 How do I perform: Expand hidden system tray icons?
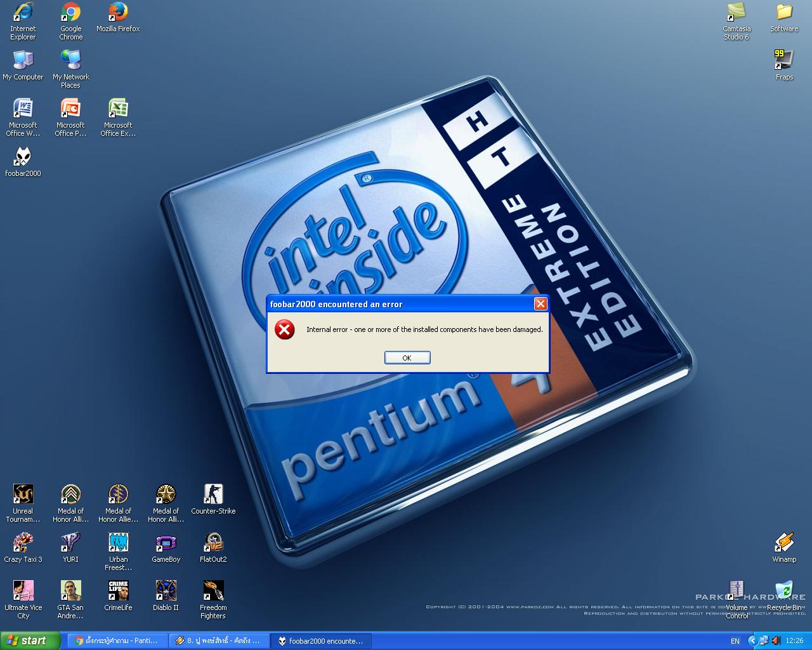tap(752, 640)
